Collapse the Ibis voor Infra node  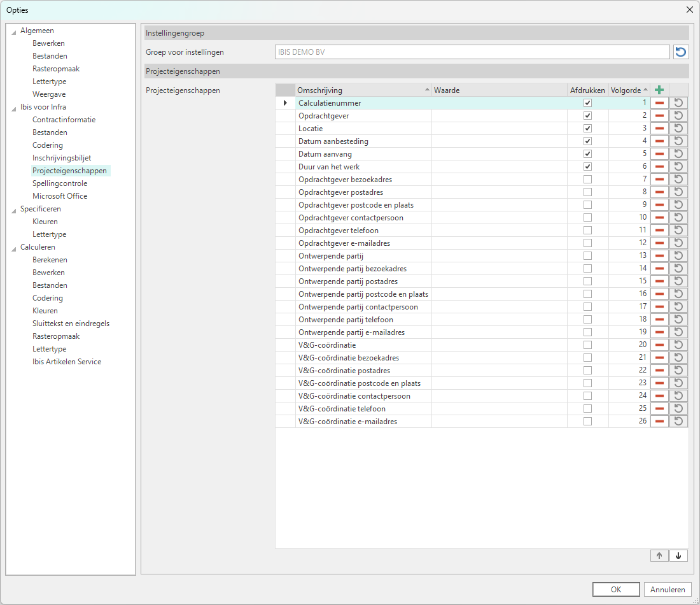pos(14,108)
